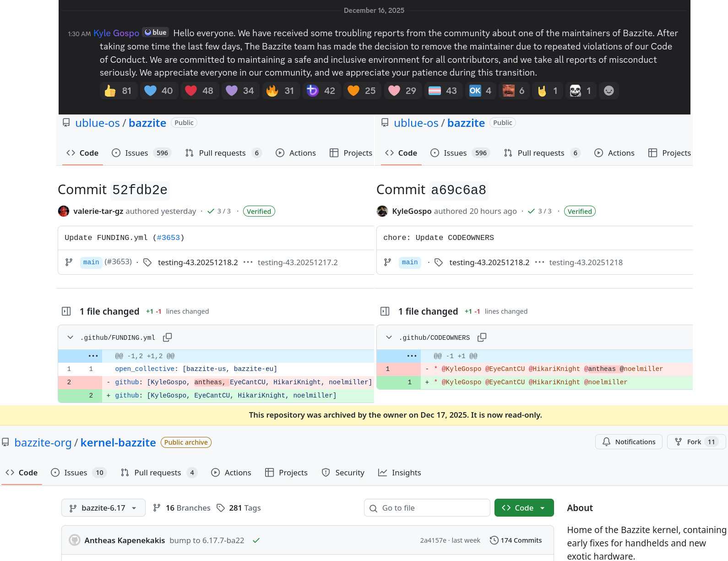Toggle the thumbs up reaction with 81
Screen dimensions: 728x561
coord(118,91)
